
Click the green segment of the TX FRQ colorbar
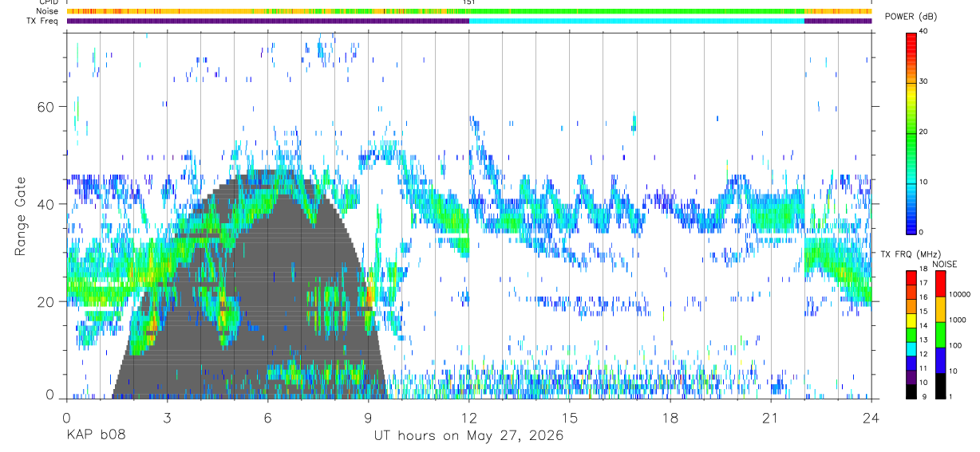tap(911, 334)
